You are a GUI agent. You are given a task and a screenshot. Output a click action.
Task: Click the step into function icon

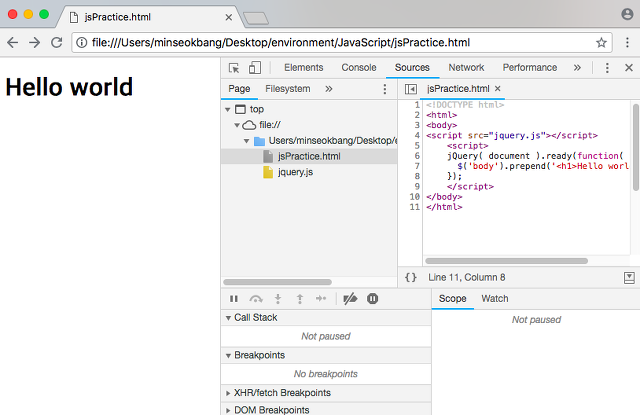(x=278, y=299)
